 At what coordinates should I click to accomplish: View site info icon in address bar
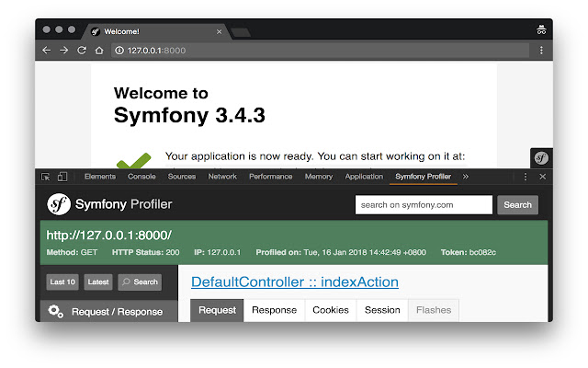click(x=119, y=51)
